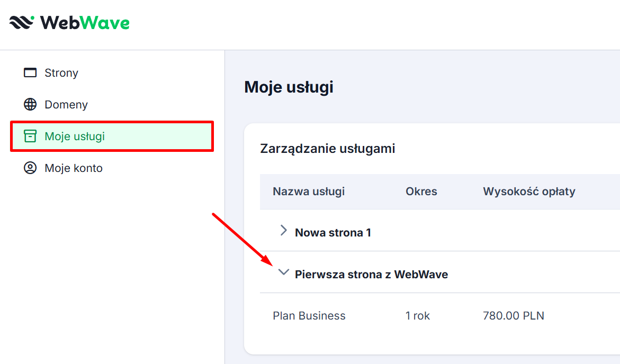Screen dimensions: 620x364
Task: Click the Wysokość opłaty column header
Action: tap(528, 192)
